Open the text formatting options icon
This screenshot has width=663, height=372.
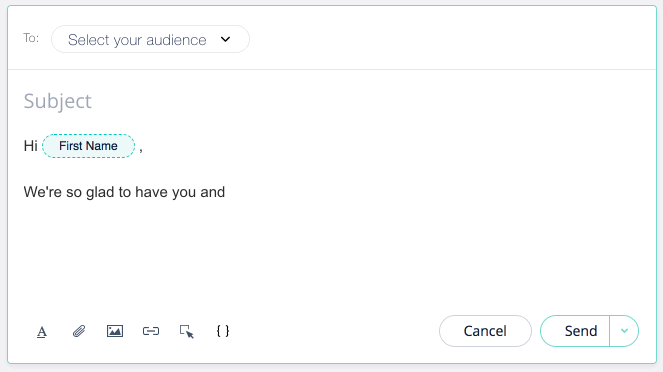(x=41, y=332)
